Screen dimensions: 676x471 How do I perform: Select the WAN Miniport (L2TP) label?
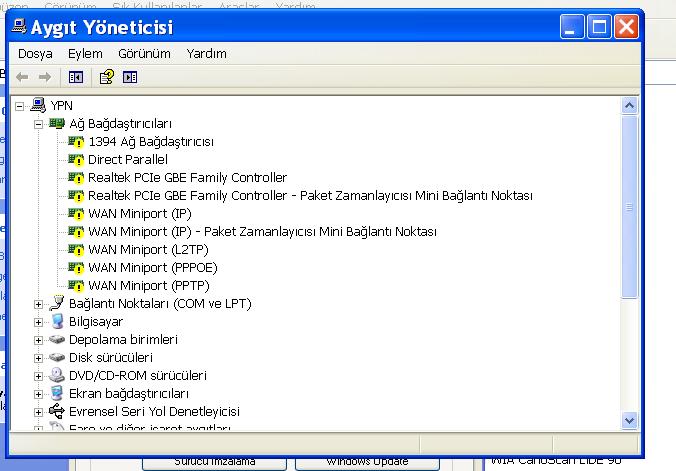tap(148, 250)
